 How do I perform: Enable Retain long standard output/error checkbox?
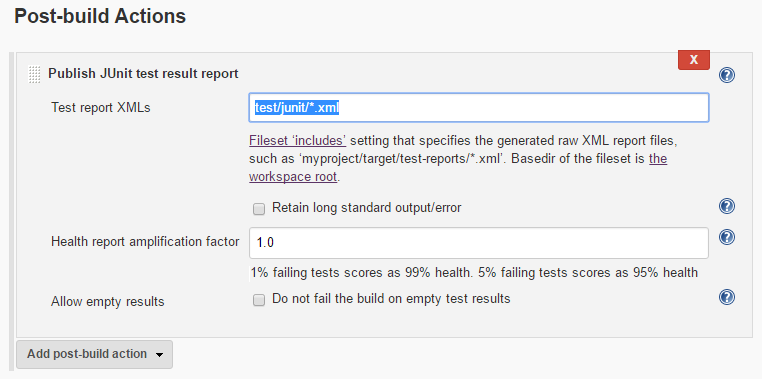[259, 209]
